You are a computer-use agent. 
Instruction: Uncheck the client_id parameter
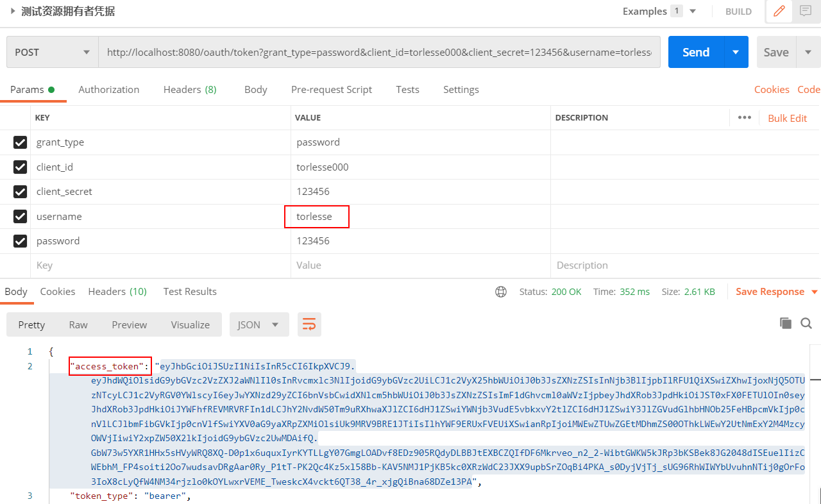(20, 167)
